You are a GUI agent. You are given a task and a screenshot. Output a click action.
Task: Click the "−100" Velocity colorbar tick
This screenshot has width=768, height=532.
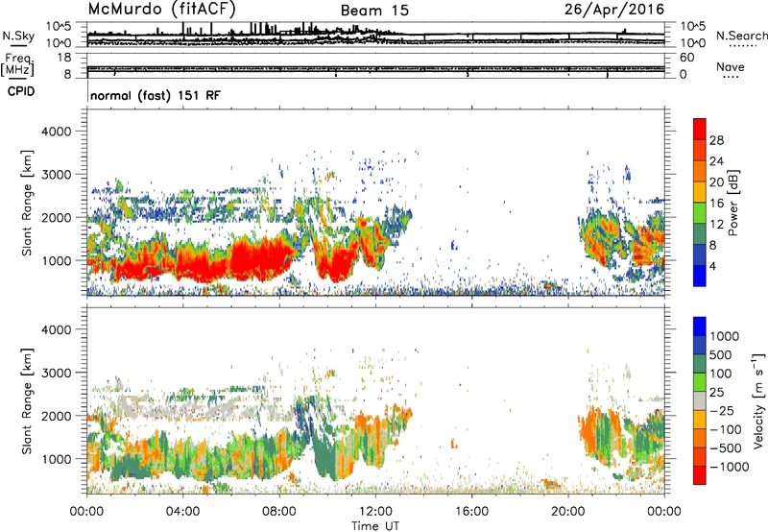coord(726,429)
